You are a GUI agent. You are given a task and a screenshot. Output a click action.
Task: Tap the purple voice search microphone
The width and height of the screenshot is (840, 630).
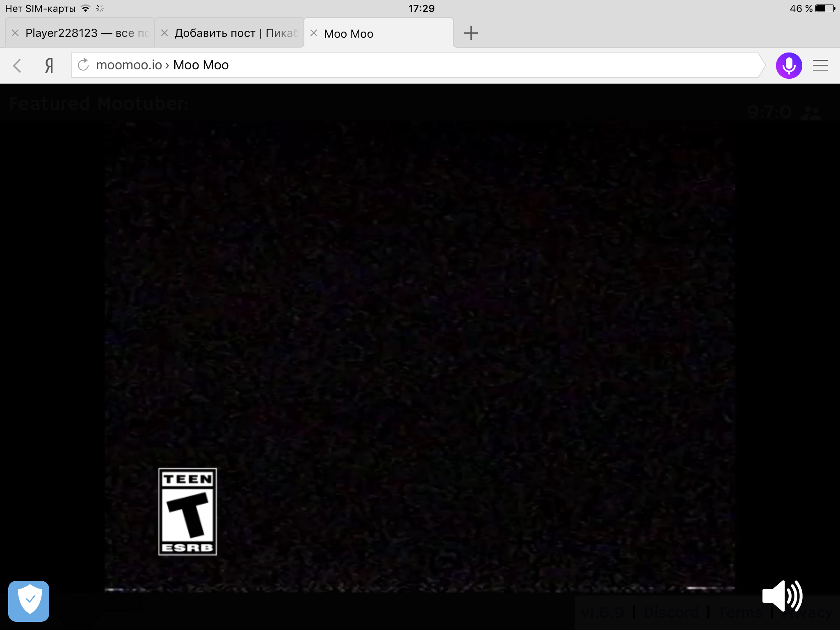789,66
